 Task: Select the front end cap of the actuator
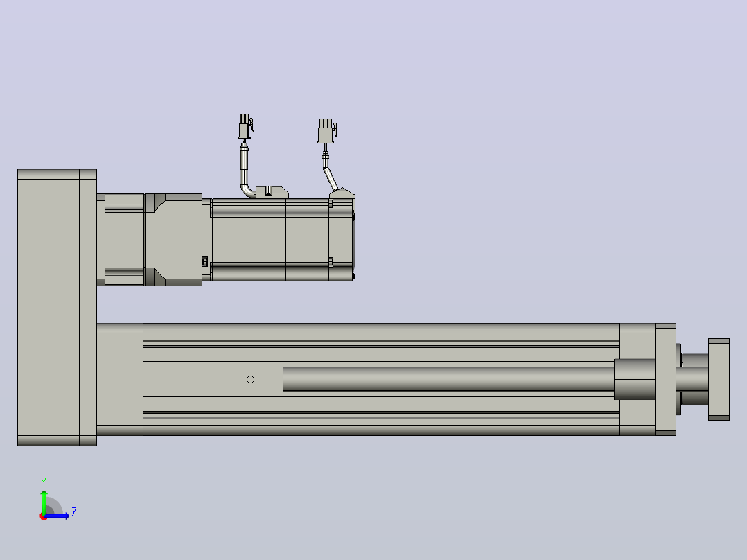click(x=665, y=379)
